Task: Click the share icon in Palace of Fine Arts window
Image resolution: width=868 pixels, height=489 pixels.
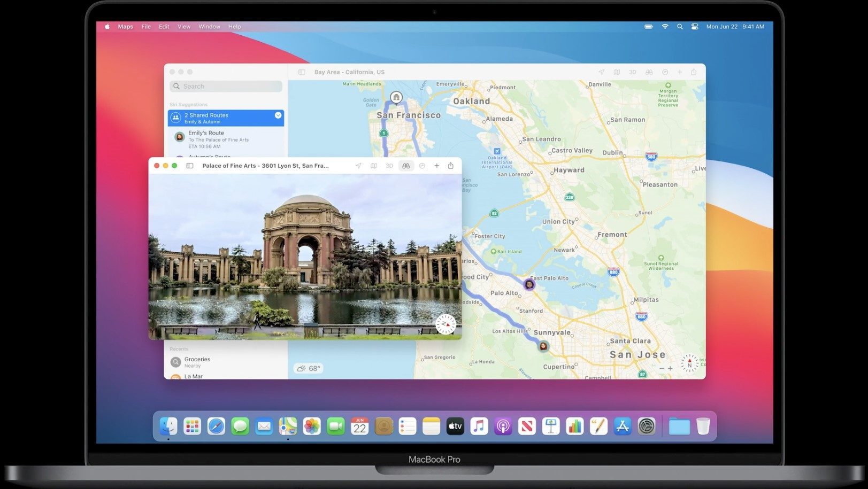Action: (x=451, y=166)
